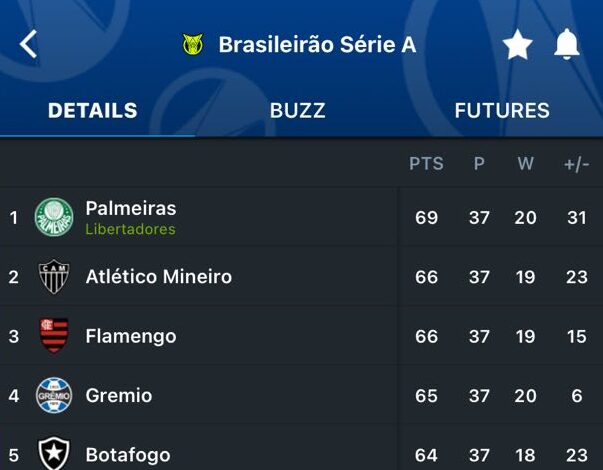Open the BUZZ tab

click(x=298, y=111)
